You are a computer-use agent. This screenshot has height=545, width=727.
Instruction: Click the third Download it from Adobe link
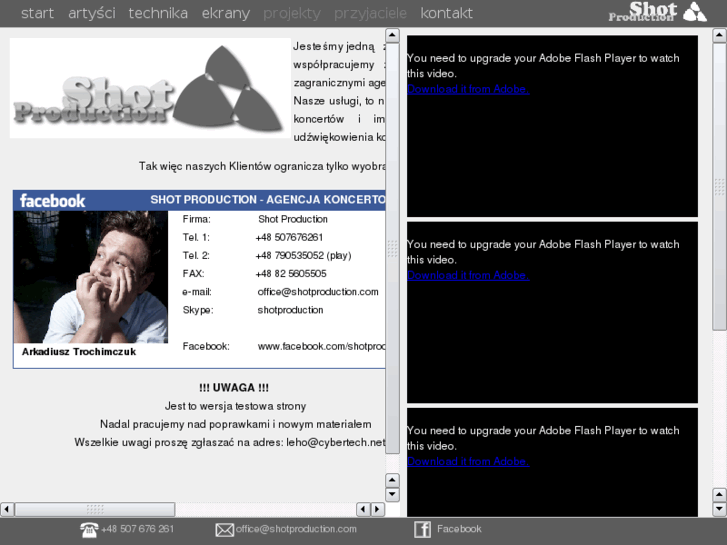[x=468, y=462]
